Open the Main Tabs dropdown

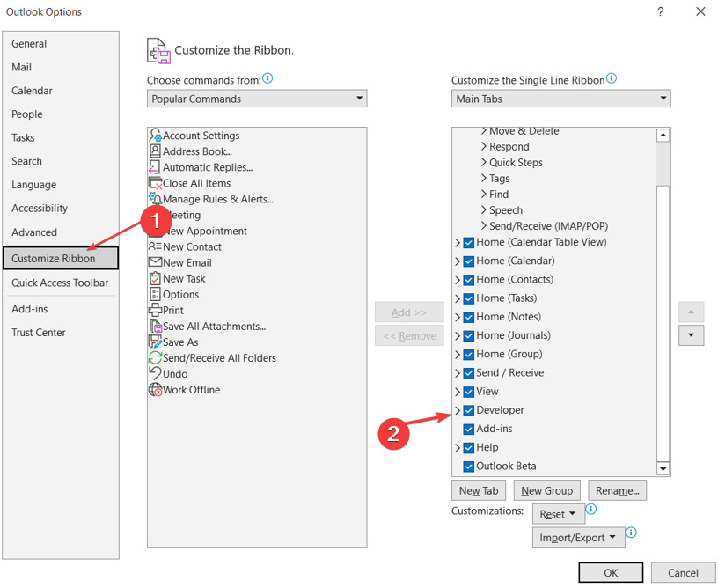click(561, 99)
